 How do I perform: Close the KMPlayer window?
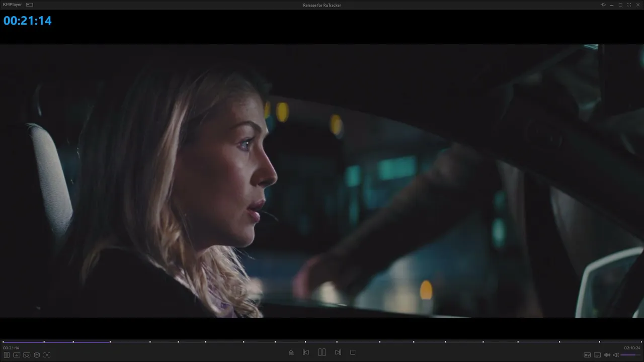[637, 5]
